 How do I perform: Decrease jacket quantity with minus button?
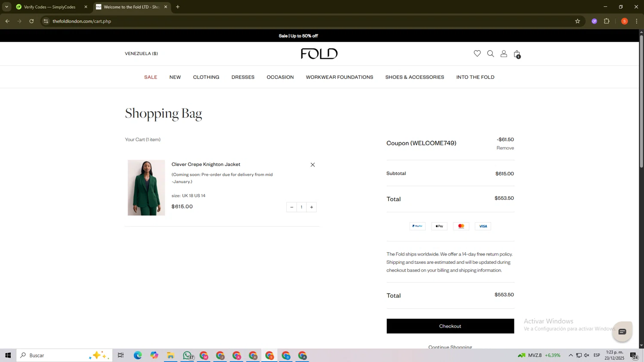[x=292, y=207]
